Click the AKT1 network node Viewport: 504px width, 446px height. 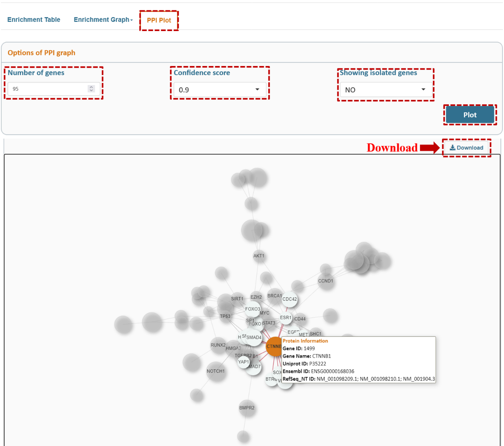(259, 256)
